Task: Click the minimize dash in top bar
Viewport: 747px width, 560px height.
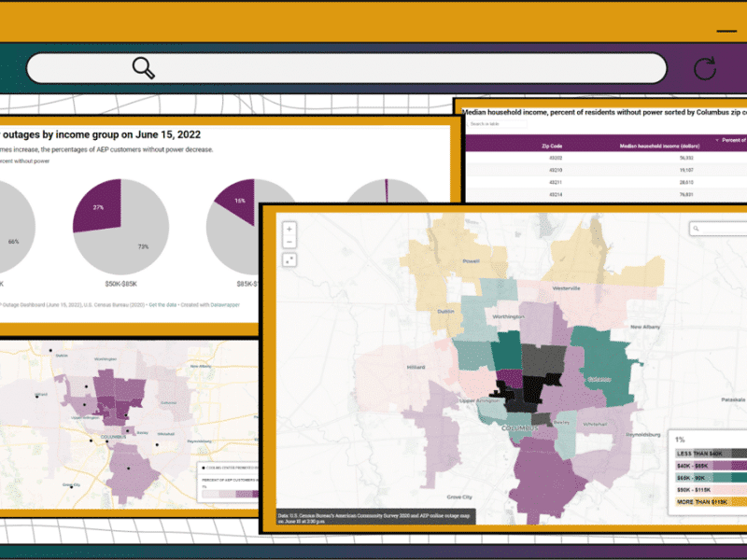Action: tap(726, 32)
